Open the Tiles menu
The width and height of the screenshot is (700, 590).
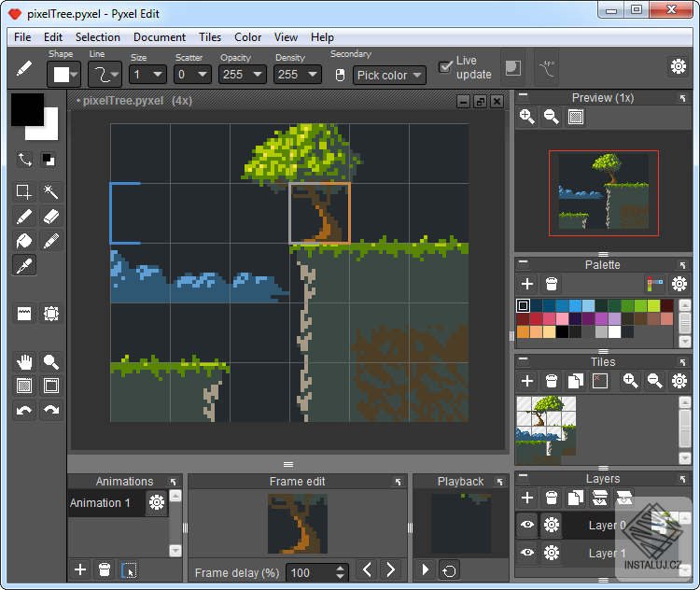pos(210,37)
